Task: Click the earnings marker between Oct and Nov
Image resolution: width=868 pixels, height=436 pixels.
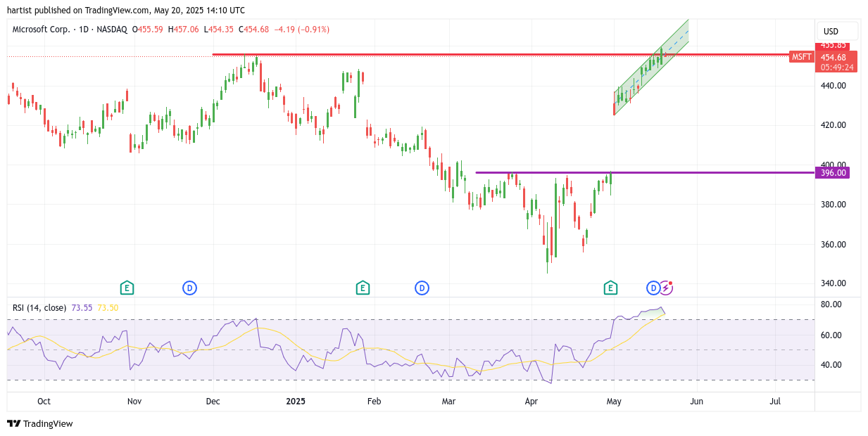Action: coord(127,288)
